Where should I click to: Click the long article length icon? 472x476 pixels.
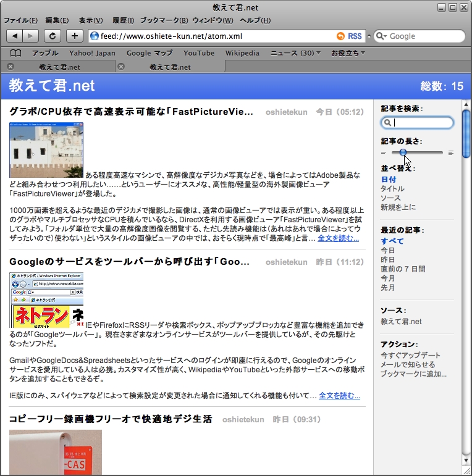(451, 152)
